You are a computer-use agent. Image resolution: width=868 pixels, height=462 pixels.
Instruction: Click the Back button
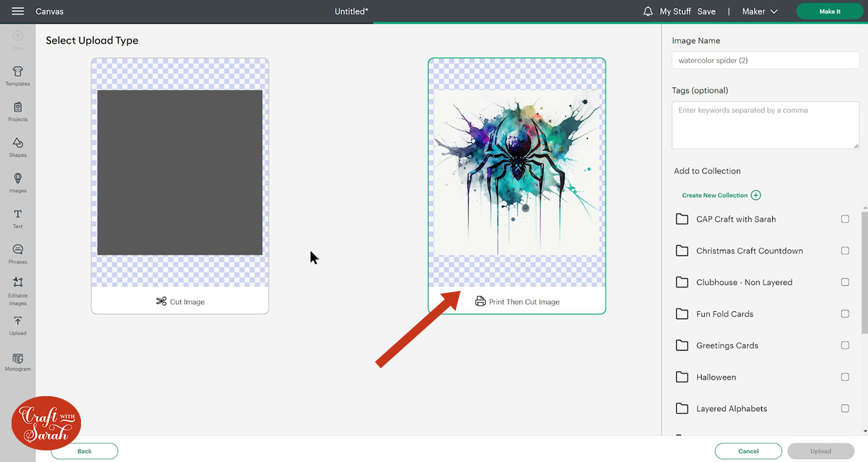[x=84, y=451]
